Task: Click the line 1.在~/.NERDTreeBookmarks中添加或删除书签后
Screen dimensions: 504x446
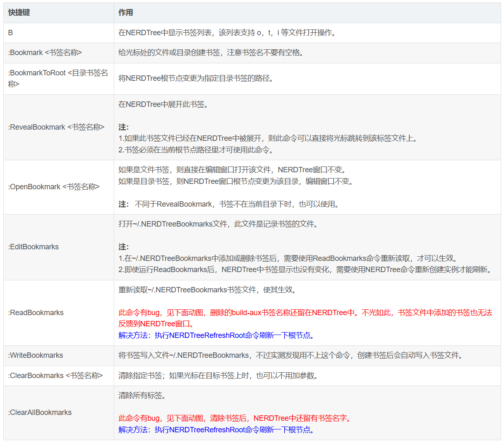Action: 289,258
